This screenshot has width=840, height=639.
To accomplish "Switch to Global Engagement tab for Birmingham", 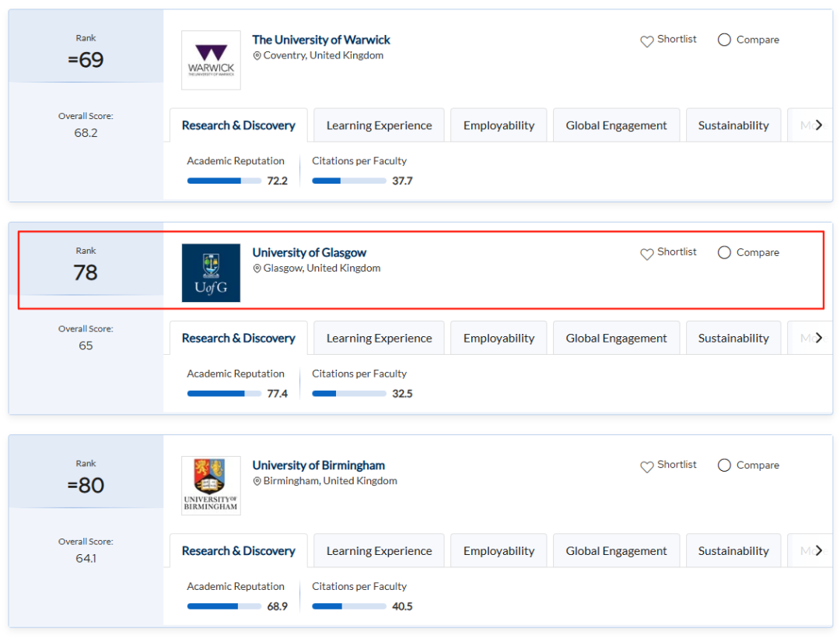I will pos(616,551).
